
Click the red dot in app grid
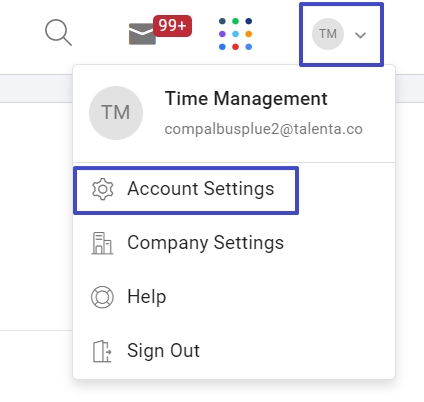click(x=235, y=47)
